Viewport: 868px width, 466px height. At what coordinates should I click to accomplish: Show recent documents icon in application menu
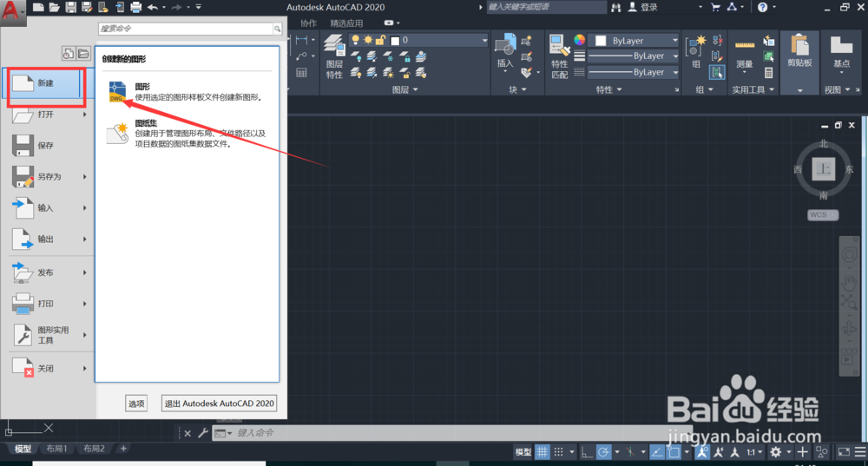68,53
